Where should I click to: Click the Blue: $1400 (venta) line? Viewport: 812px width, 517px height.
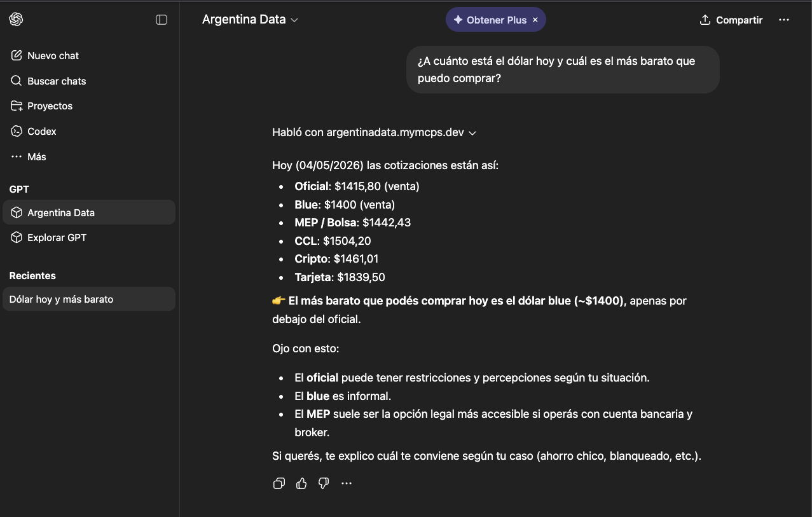click(x=345, y=204)
